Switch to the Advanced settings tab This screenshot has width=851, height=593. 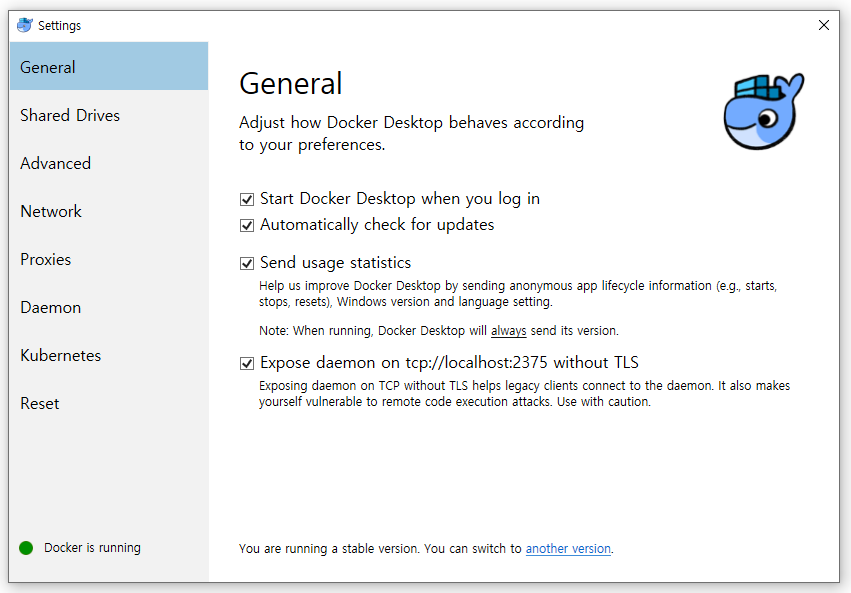click(x=109, y=163)
